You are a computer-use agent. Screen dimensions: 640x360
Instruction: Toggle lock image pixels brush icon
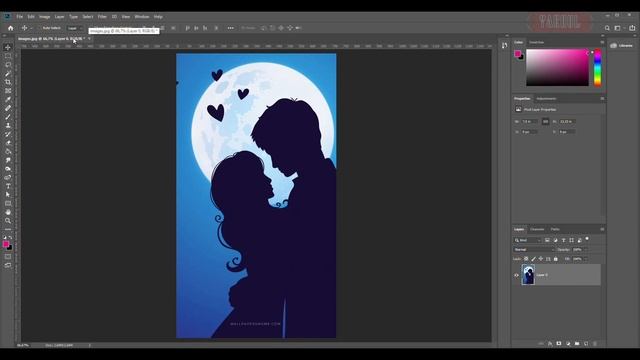click(x=533, y=259)
